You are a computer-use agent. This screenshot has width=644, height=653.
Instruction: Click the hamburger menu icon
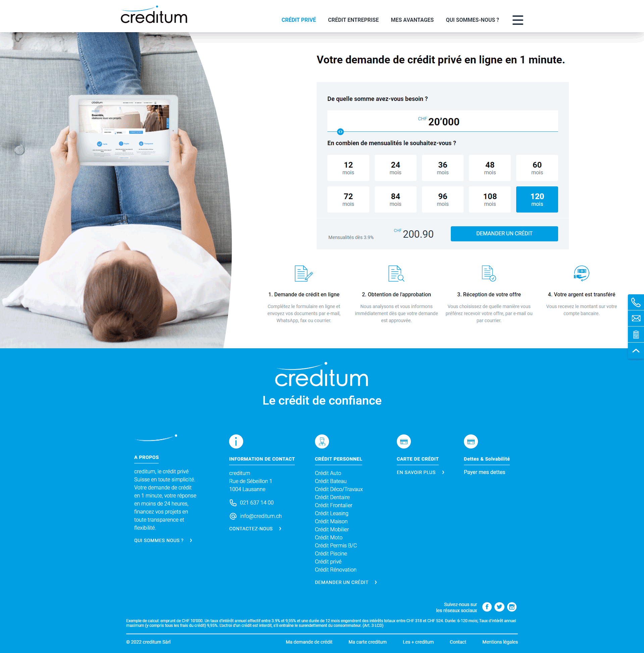tap(518, 20)
